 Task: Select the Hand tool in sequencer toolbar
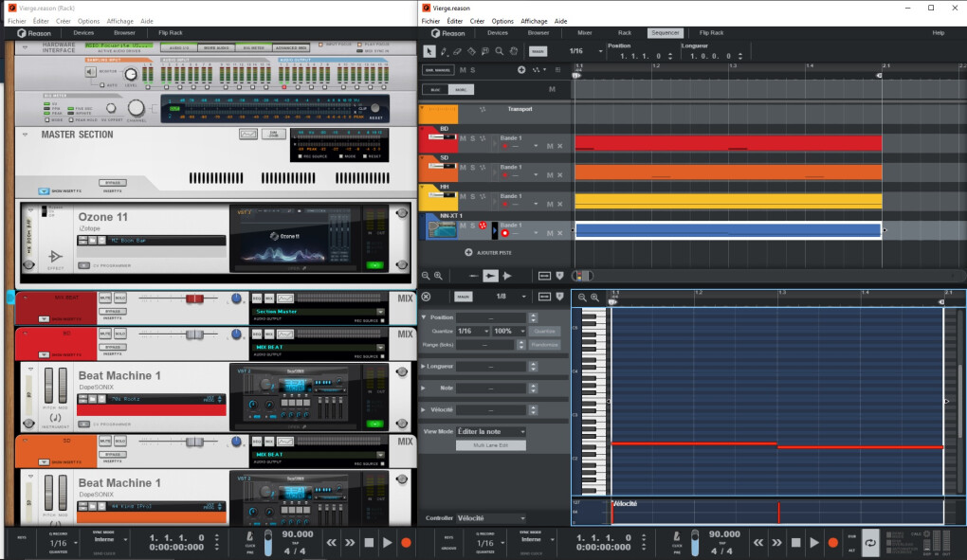tap(514, 51)
